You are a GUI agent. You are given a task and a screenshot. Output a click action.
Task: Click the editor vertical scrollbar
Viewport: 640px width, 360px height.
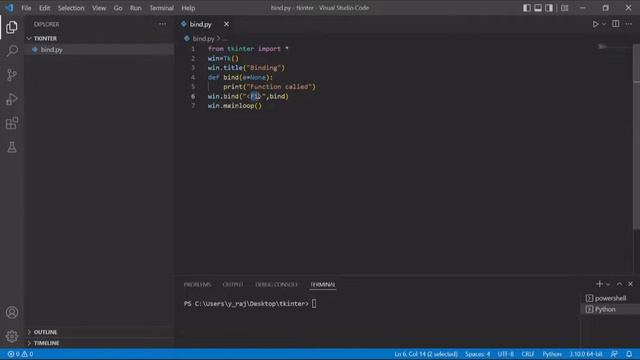click(636, 137)
